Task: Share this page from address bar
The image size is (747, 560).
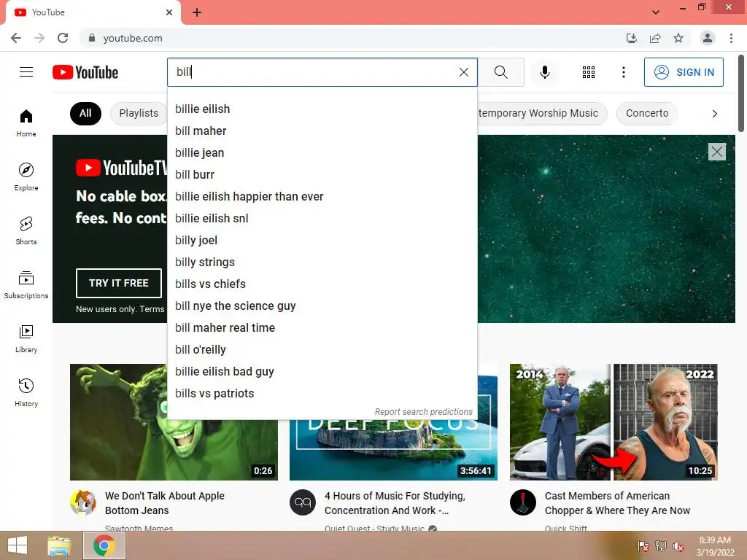Action: pyautogui.click(x=655, y=38)
